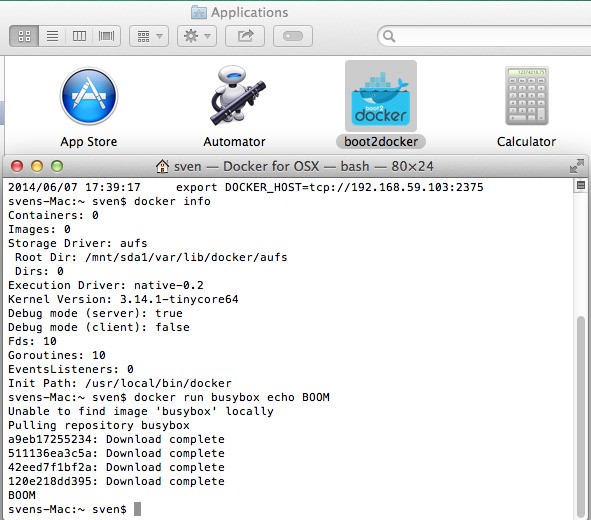Image resolution: width=591 pixels, height=520 pixels.
Task: Click the Applications folder proxy icon
Action: click(199, 12)
